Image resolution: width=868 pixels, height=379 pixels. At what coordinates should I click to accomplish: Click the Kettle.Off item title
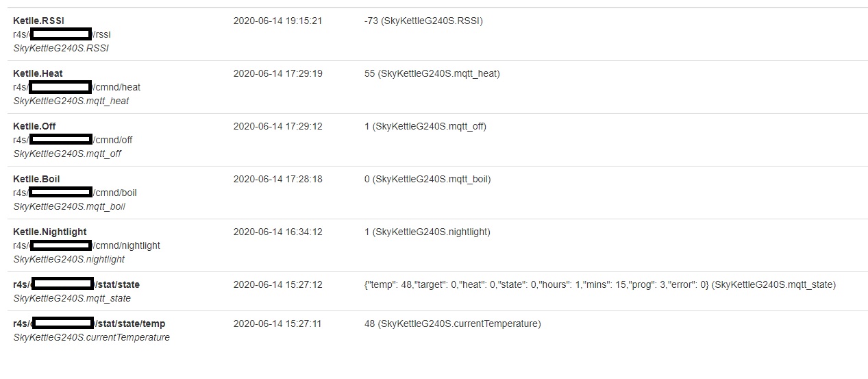pyautogui.click(x=34, y=126)
